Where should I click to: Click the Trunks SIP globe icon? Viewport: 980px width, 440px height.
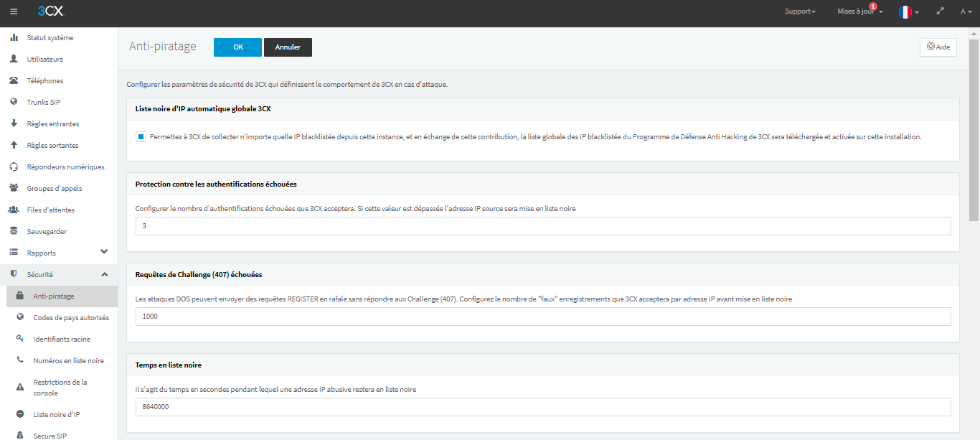pos(14,102)
